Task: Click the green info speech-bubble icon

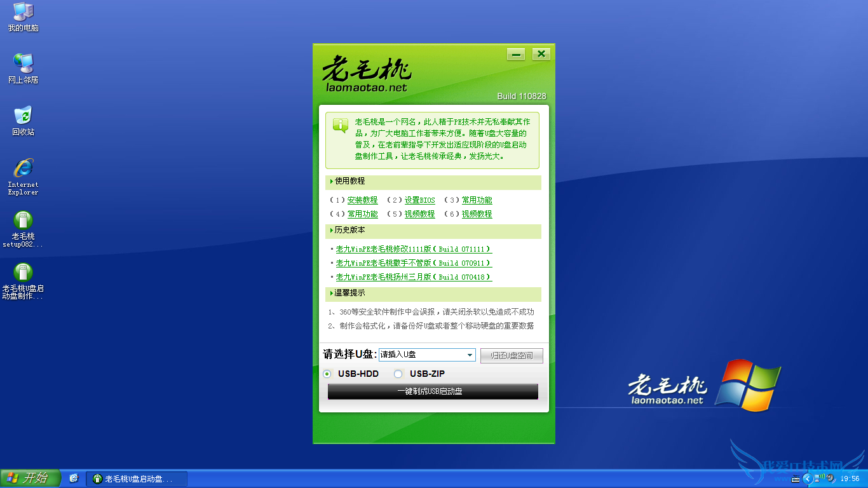Action: point(340,125)
